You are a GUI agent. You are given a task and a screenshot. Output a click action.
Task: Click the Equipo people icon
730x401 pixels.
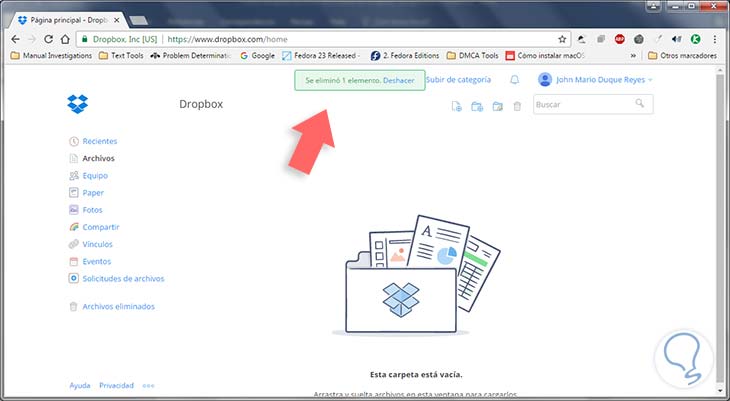(74, 176)
